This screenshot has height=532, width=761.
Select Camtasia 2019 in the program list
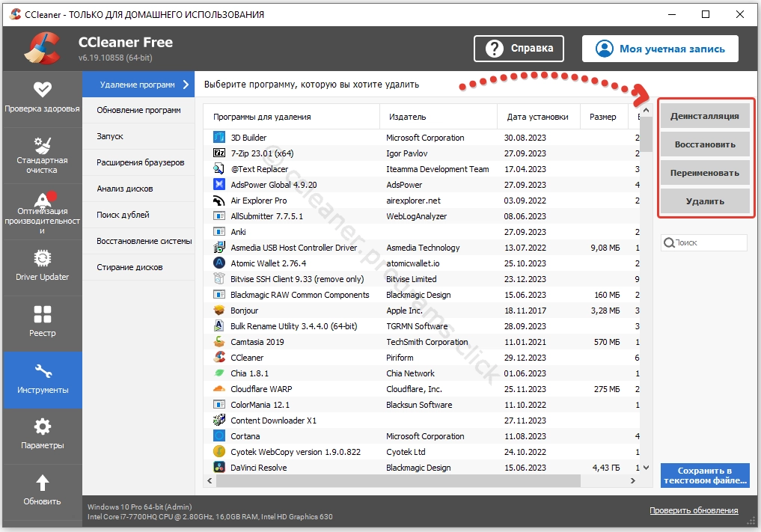coord(257,342)
